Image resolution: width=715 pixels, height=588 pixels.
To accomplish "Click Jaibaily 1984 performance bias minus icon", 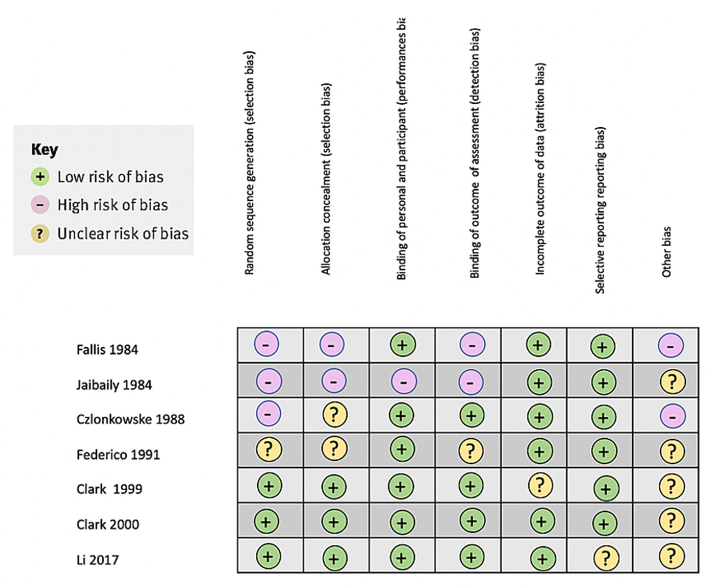I will [404, 382].
